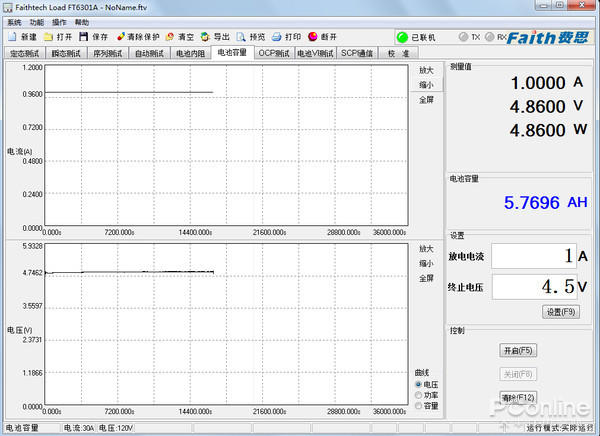
Task: Switch to the 电池内阻 tab
Action: (x=190, y=53)
